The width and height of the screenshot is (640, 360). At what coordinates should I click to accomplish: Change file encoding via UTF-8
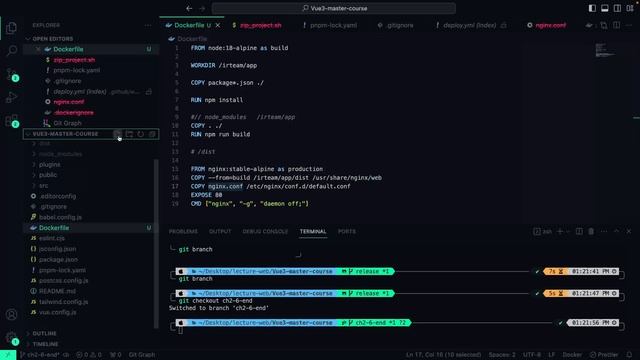tap(532, 355)
